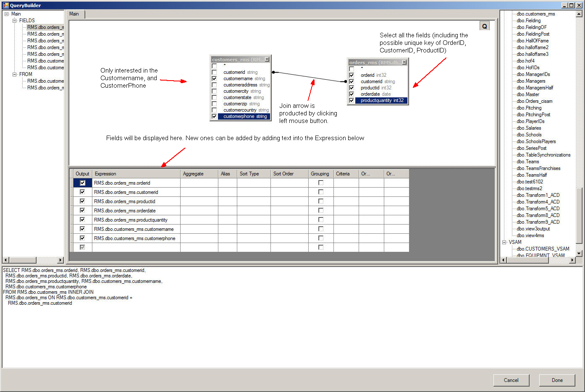Click the Sort Type column header
Viewport: 585px width, 392px height.
tap(254, 174)
